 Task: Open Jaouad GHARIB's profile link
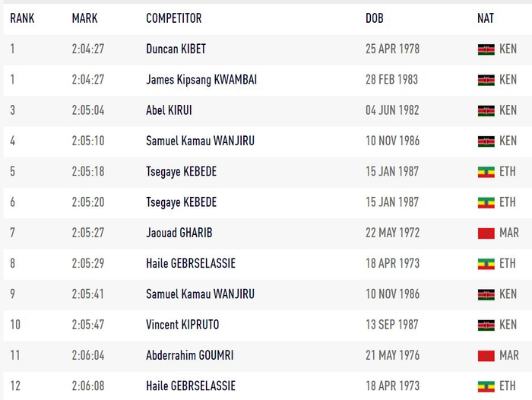point(179,233)
